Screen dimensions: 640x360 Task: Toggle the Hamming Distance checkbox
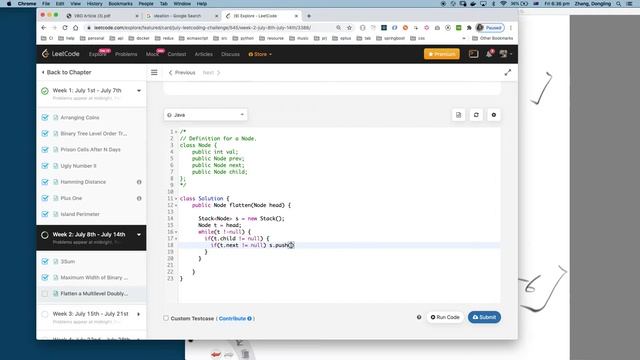point(45,182)
